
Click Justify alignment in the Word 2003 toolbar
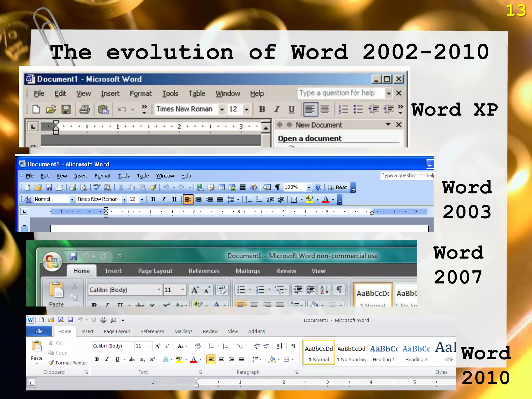pos(220,199)
